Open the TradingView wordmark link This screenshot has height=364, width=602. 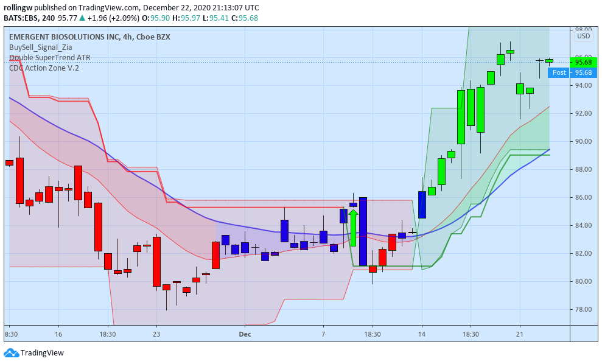(x=42, y=353)
